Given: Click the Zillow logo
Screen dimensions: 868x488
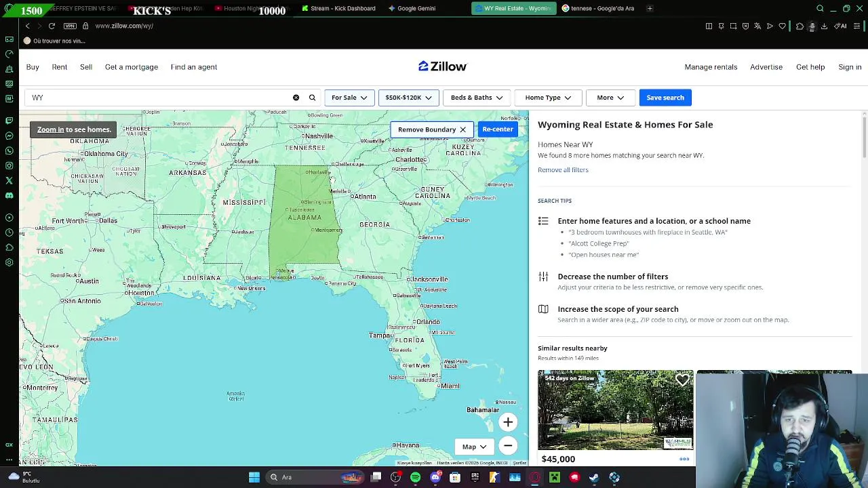Looking at the screenshot, I should click(x=443, y=66).
